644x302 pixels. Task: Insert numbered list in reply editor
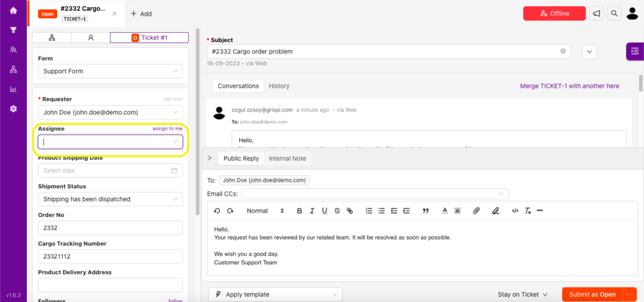[369, 211]
